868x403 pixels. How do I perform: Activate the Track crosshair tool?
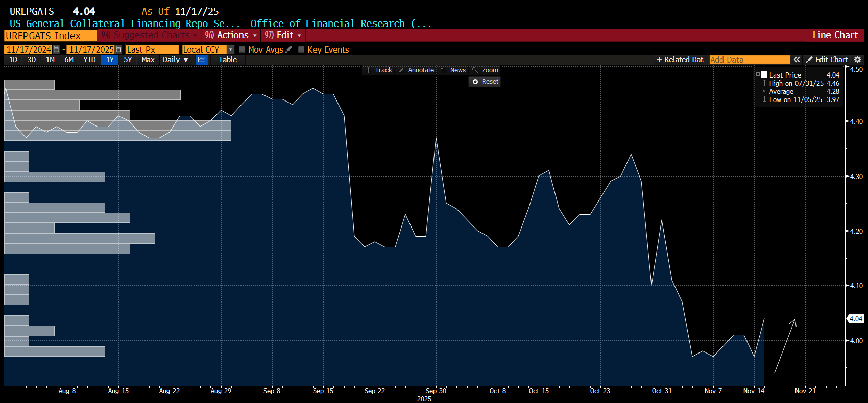[x=378, y=70]
